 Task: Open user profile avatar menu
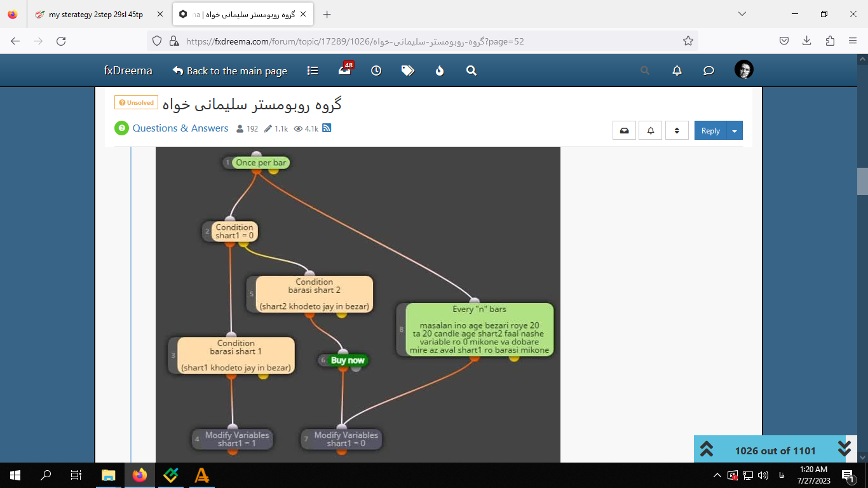tap(744, 69)
